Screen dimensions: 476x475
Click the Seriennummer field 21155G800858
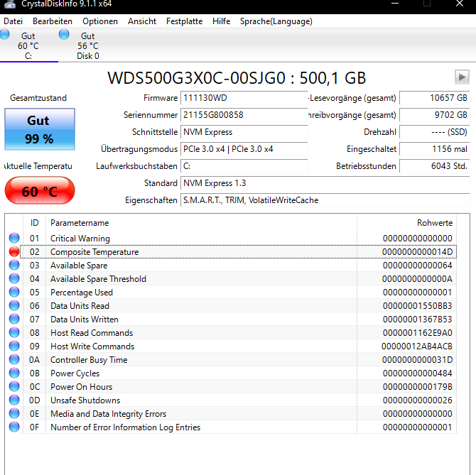(x=244, y=115)
